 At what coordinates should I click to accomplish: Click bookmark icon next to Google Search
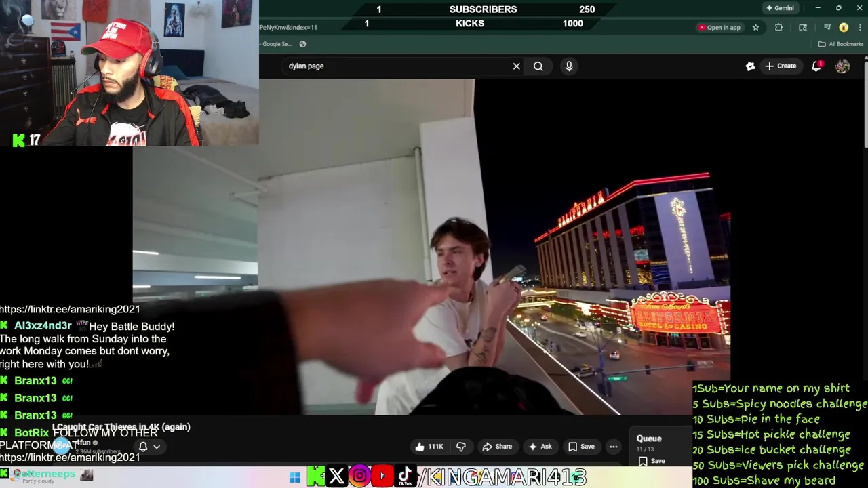[302, 44]
